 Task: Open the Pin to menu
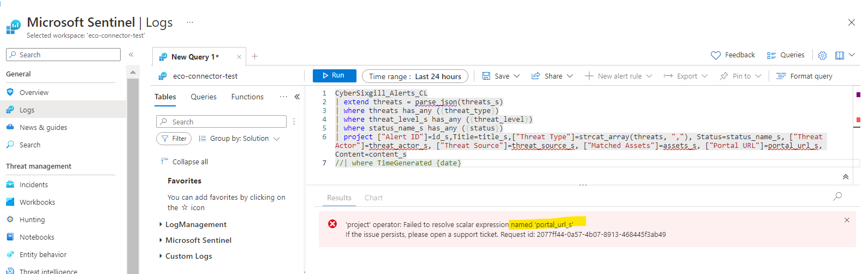[x=736, y=76]
